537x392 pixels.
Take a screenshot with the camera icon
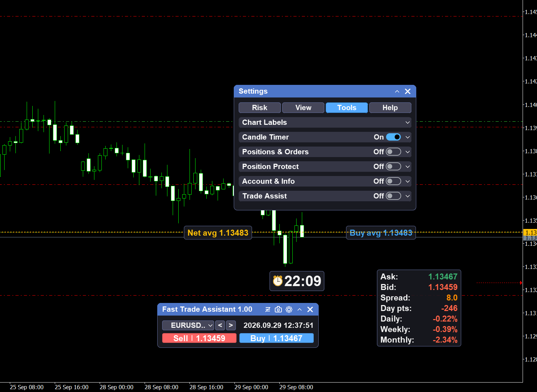278,309
